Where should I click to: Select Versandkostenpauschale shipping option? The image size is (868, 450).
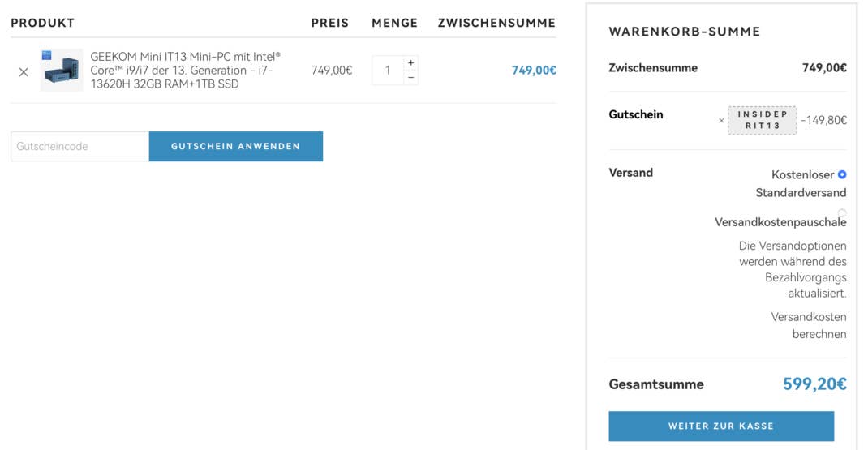coord(842,212)
